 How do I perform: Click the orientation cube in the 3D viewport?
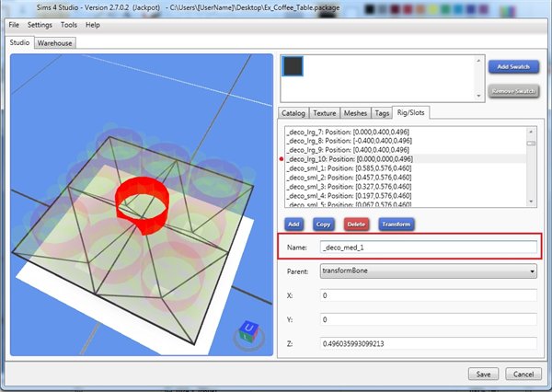click(x=247, y=331)
